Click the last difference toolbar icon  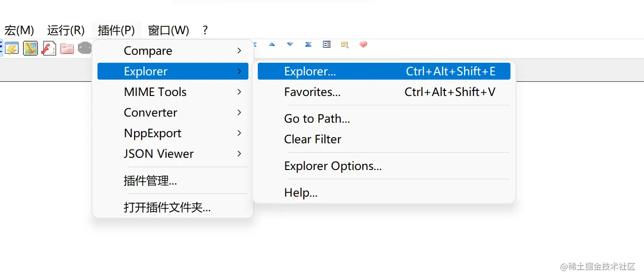[308, 44]
